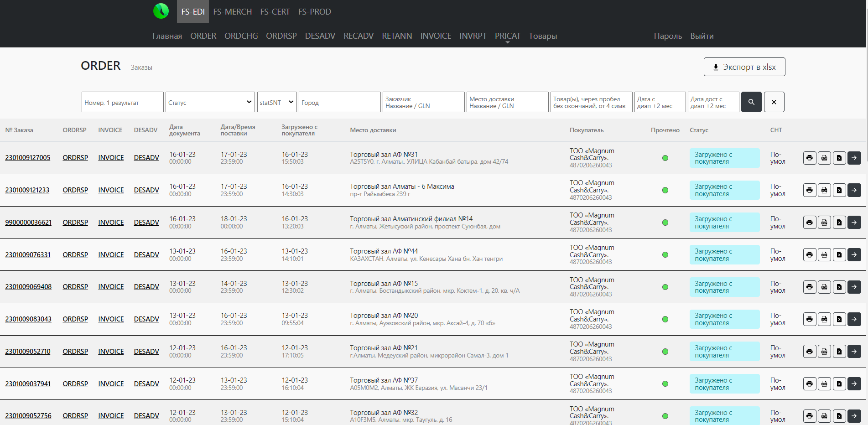Click the Экспорт в xlsx button
The image size is (868, 425).
coord(744,67)
